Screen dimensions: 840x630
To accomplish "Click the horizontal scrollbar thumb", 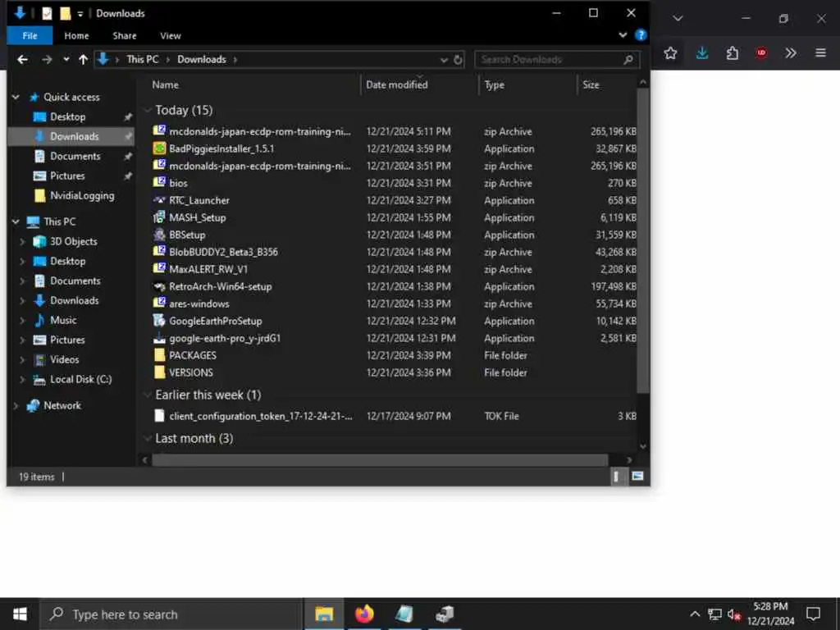I will tap(380, 459).
